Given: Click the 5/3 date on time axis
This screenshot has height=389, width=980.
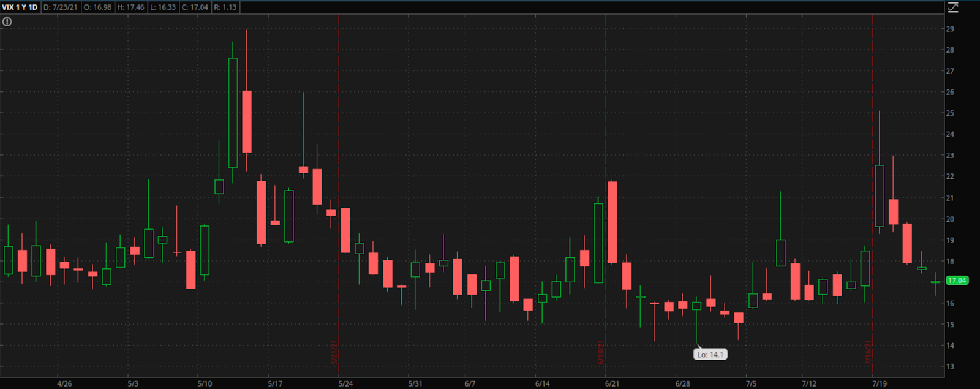Looking at the screenshot, I should pyautogui.click(x=133, y=384).
